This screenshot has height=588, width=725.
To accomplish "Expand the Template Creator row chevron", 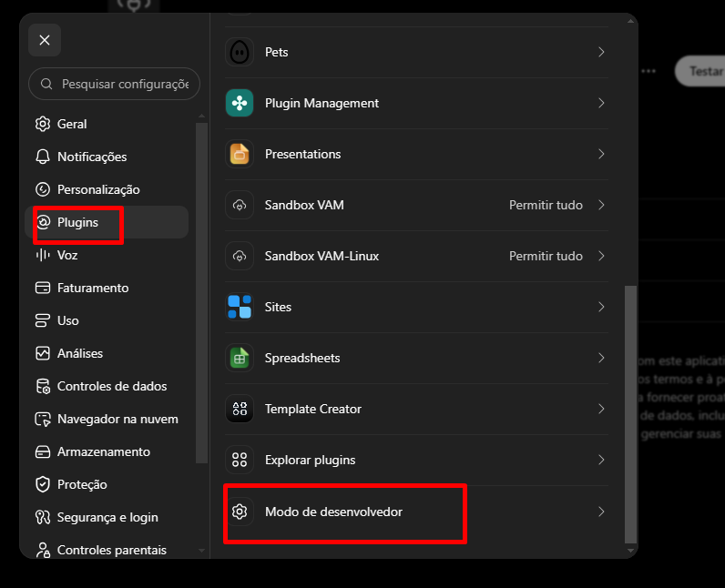I will coord(601,409).
